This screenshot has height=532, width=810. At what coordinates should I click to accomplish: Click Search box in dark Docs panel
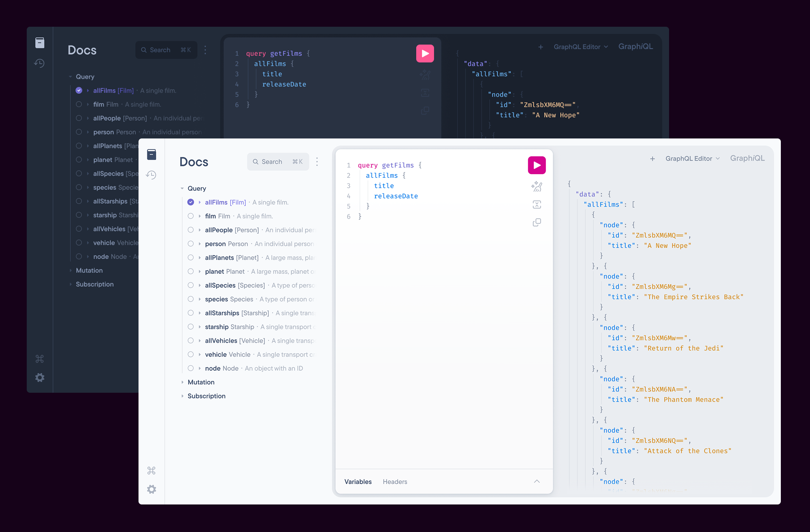pos(166,50)
